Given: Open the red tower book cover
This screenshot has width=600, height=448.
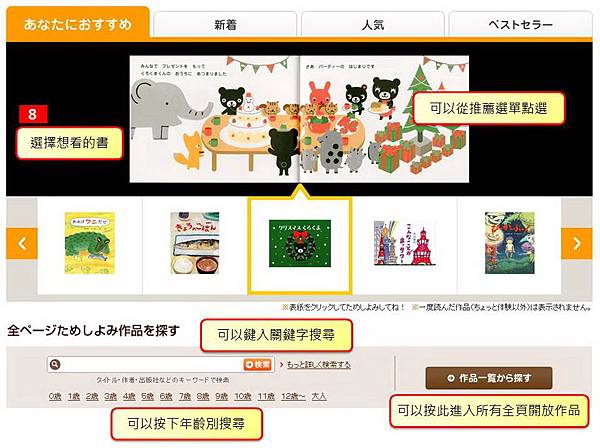Looking at the screenshot, I should tap(404, 243).
